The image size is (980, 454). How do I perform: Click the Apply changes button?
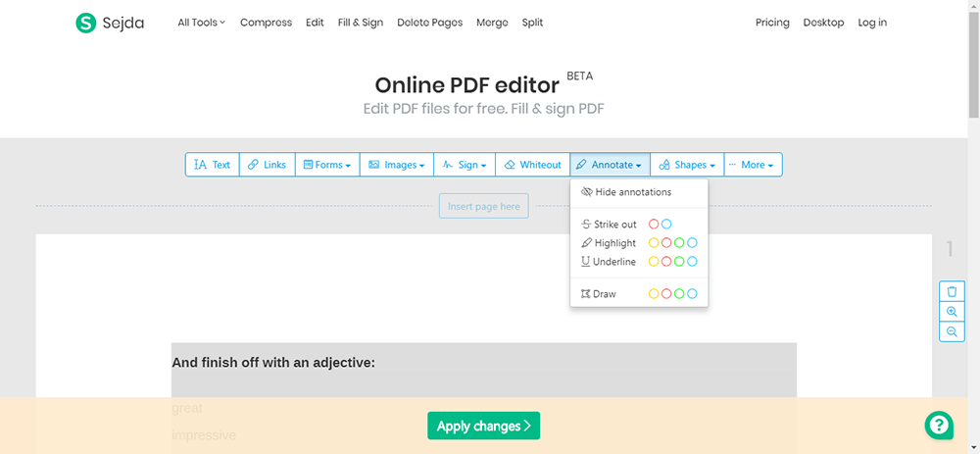(483, 426)
